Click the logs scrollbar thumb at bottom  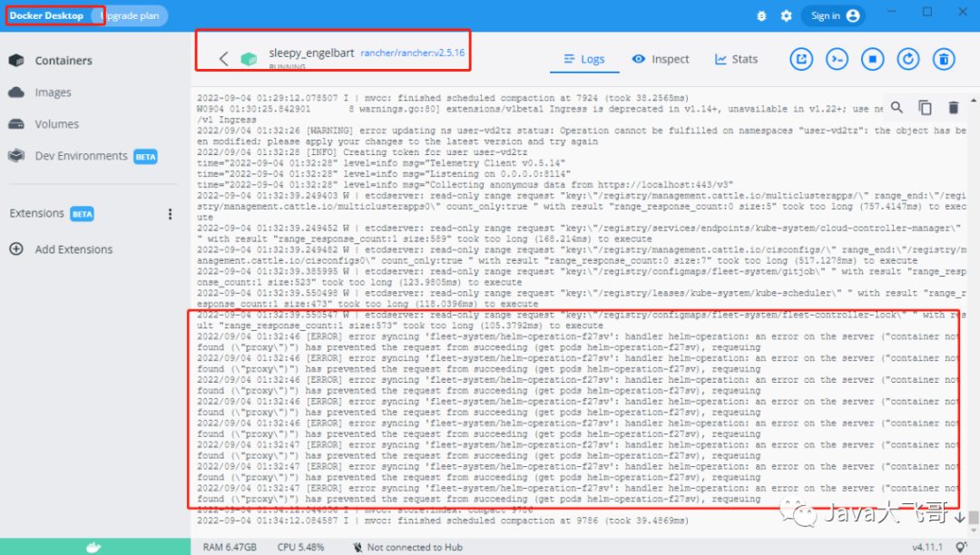973,518
